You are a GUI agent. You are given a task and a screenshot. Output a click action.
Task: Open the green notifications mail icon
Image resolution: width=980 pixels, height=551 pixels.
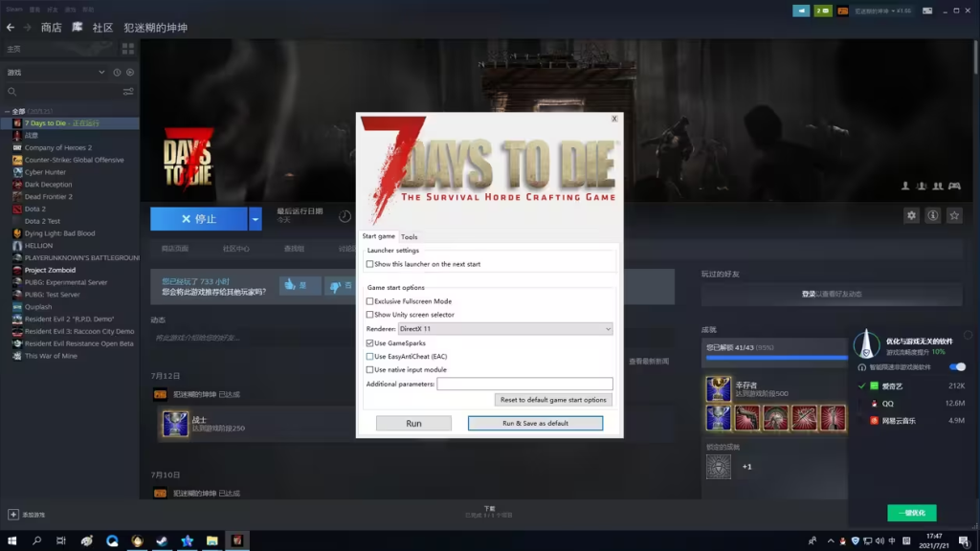[822, 11]
